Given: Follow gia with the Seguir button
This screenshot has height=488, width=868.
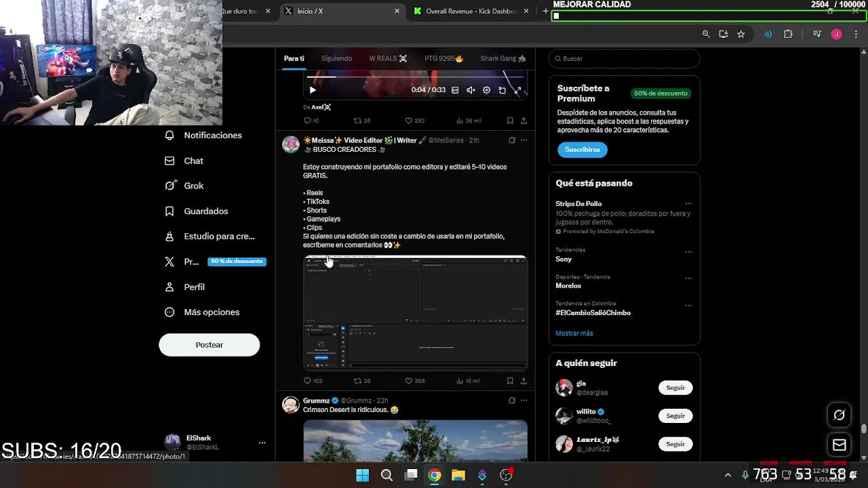Looking at the screenshot, I should coord(675,388).
